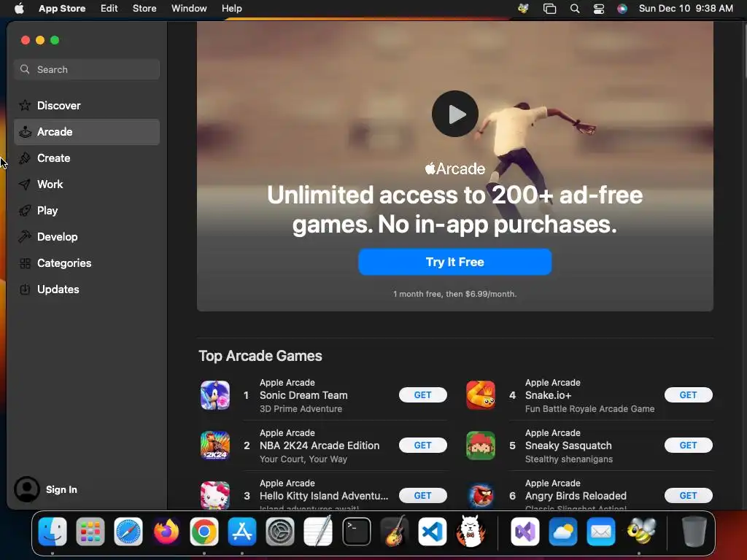Launch Google Chrome from the Dock
This screenshot has width=747, height=560.
204,531
